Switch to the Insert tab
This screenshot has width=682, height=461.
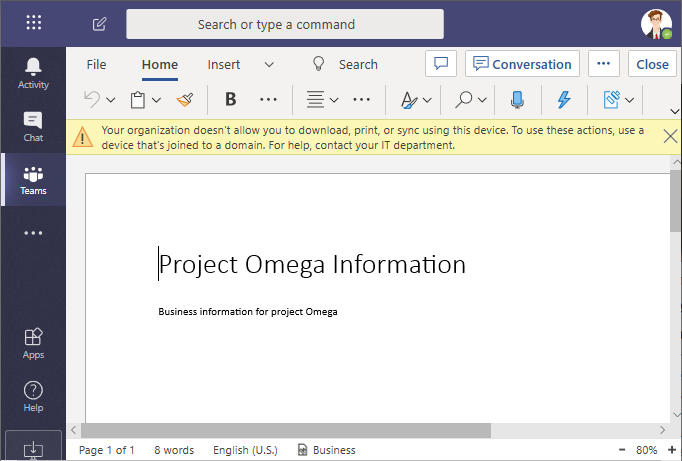tap(224, 65)
